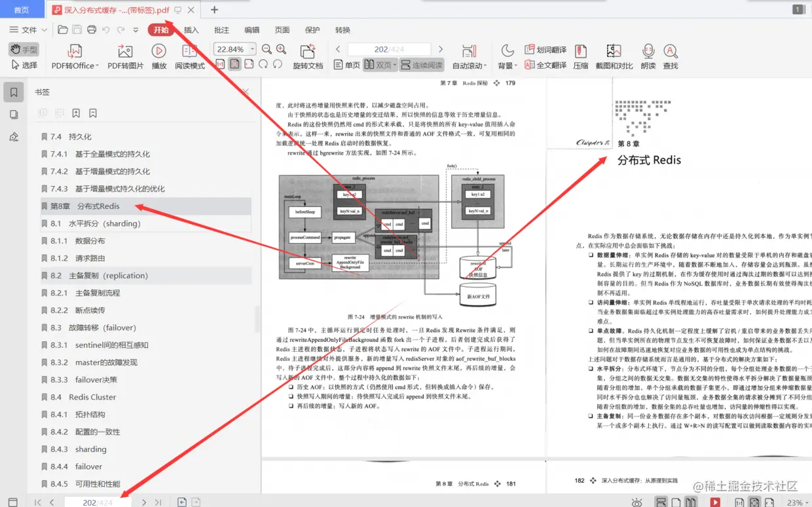Open the 文件 menu
The height and width of the screenshot is (507, 812).
tap(28, 29)
